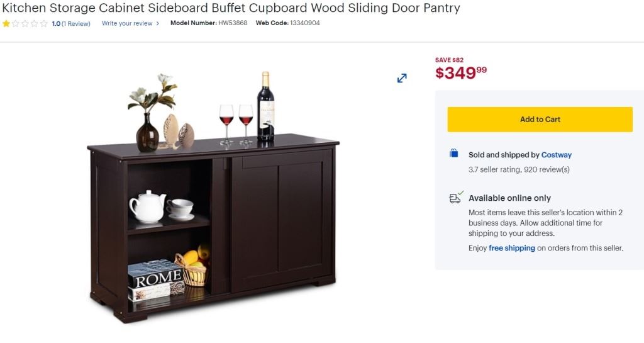Click the 3.7 seller rating text
Image resolution: width=644 pixels, height=343 pixels.
pyautogui.click(x=519, y=169)
